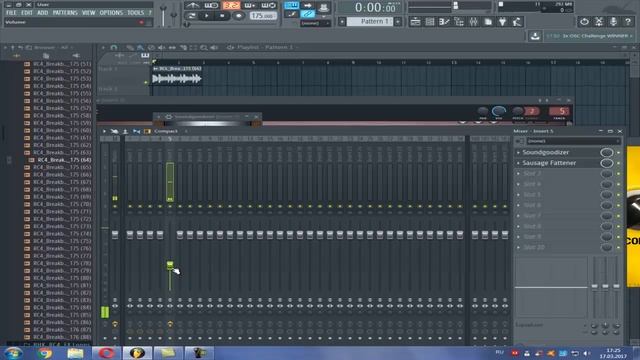Open the TOOLS menu
This screenshot has height=360, width=640.
[136, 13]
